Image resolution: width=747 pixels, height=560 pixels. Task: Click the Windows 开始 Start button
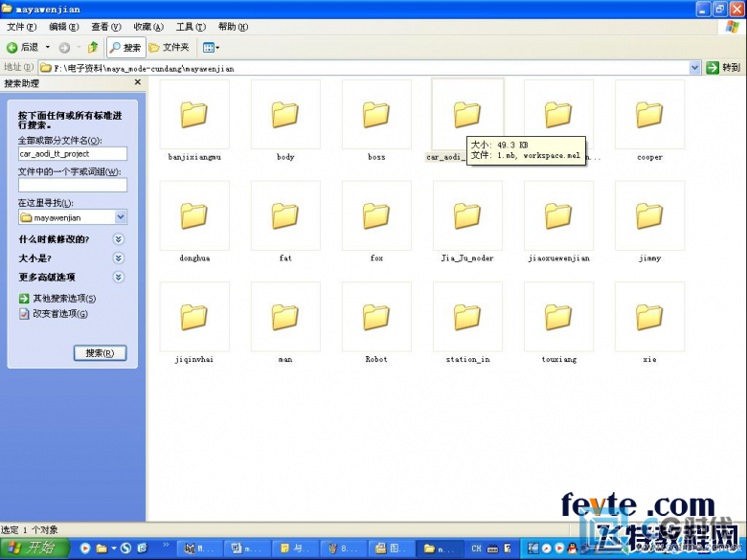coord(34,549)
